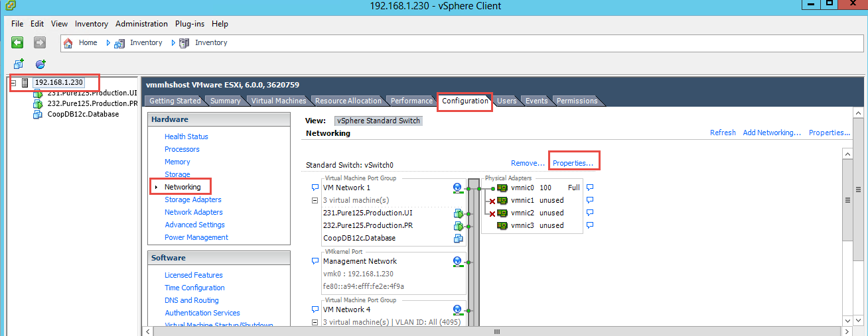Click the powered-on VM icon for 231.Pure125.Production.UI port
This screenshot has width=868, height=336.
458,213
